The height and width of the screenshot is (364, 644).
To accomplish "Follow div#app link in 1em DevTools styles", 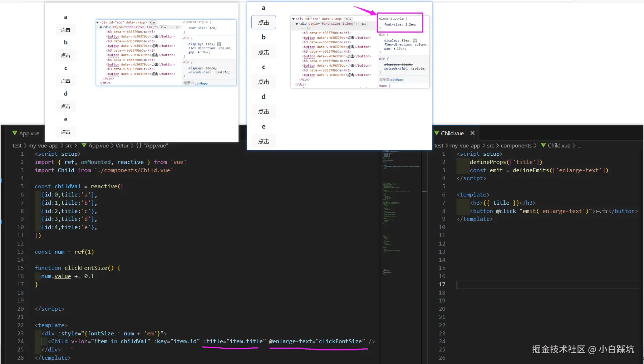I will point(201,83).
